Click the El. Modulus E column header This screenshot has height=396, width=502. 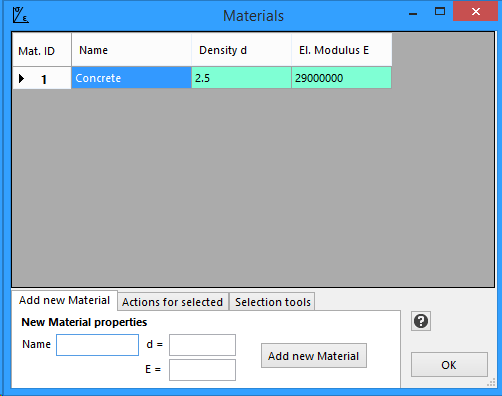click(342, 50)
